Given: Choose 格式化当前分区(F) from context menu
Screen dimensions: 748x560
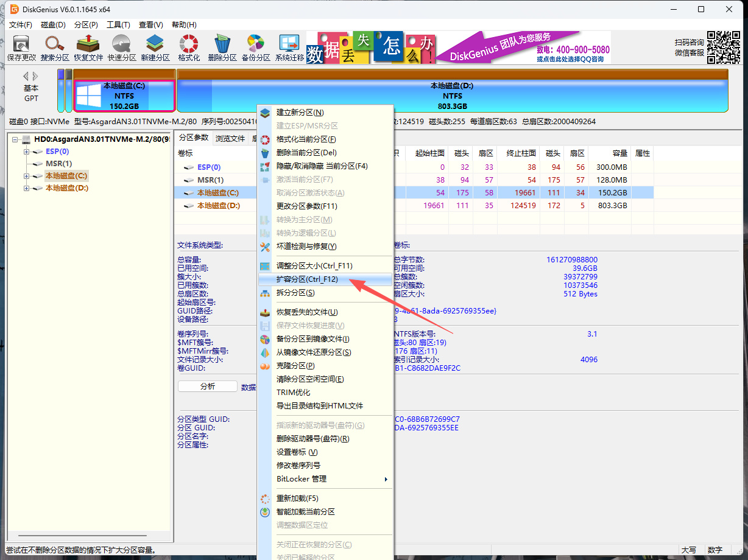Looking at the screenshot, I should 325,139.
